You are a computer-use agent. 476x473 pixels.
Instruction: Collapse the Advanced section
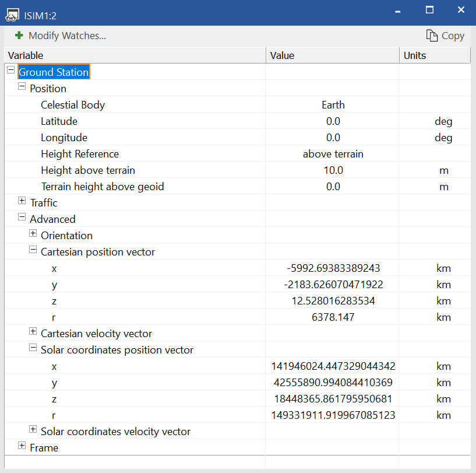pyautogui.click(x=22, y=217)
